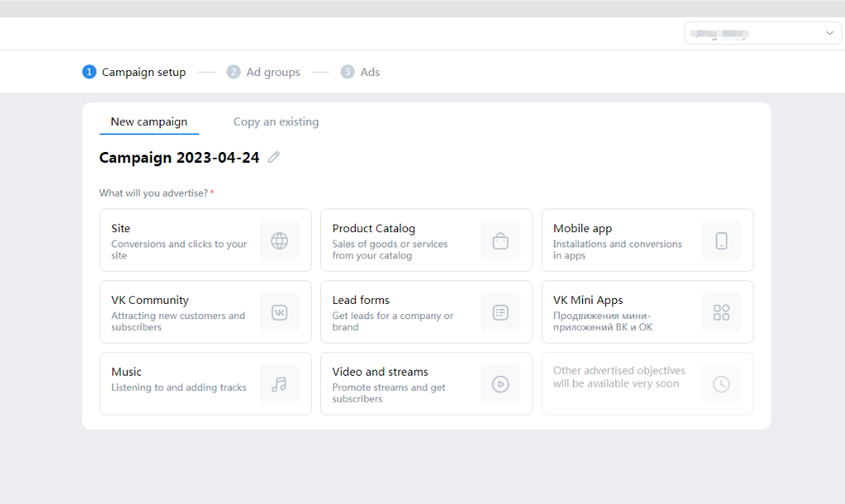The width and height of the screenshot is (845, 504).
Task: Click 'Get leads for a company or brand' text
Action: (393, 322)
